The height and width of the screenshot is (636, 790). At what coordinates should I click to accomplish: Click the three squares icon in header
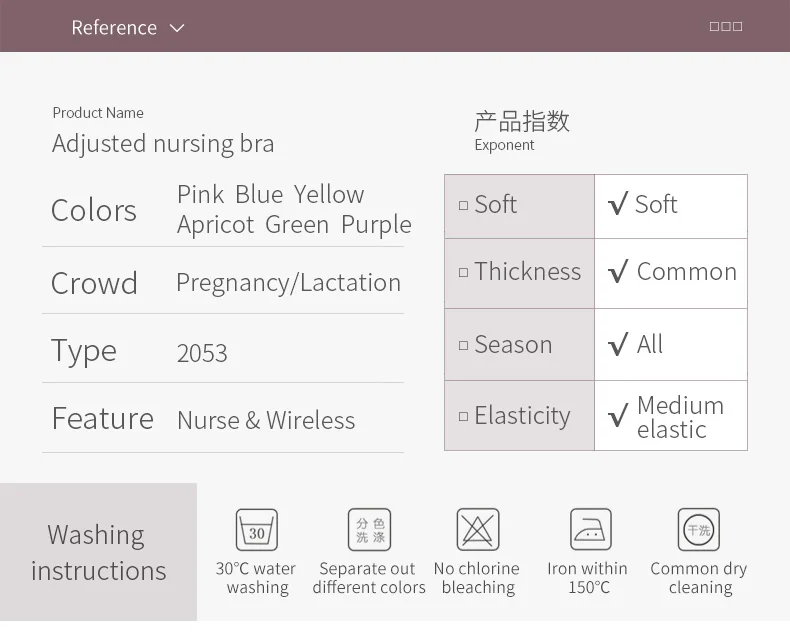click(x=726, y=27)
